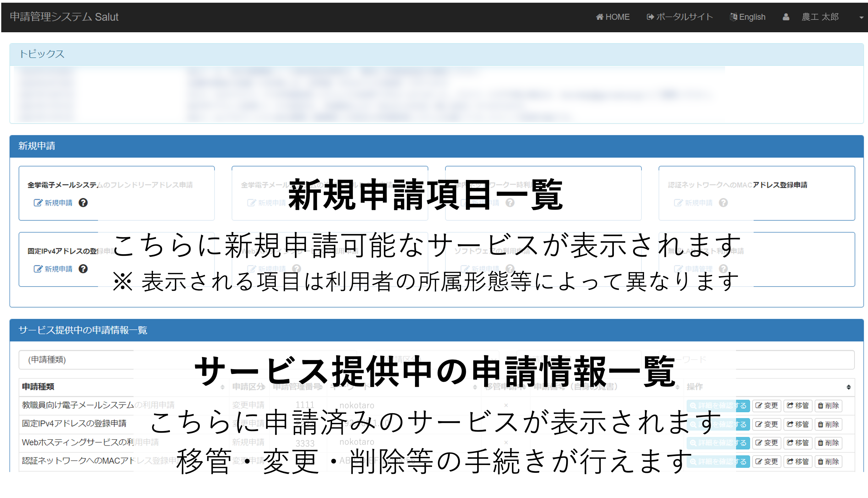Click 移管 for Webホスティングサービス row
This screenshot has width=868, height=498.
tap(798, 443)
